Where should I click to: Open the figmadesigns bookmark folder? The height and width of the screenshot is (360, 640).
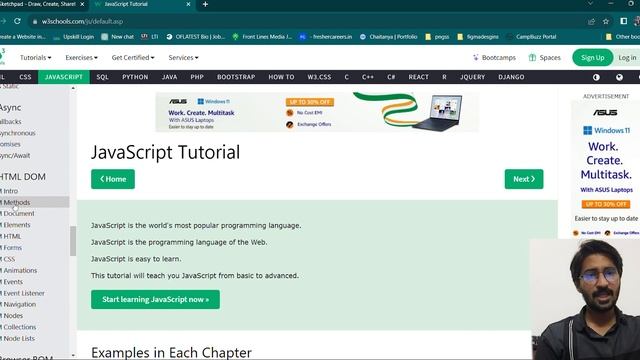pos(478,37)
